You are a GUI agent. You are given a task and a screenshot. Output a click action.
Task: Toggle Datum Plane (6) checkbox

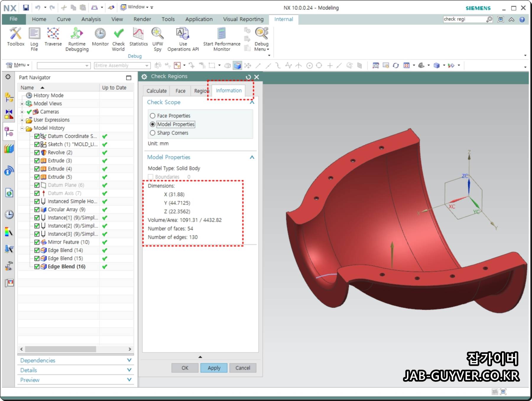tap(37, 185)
